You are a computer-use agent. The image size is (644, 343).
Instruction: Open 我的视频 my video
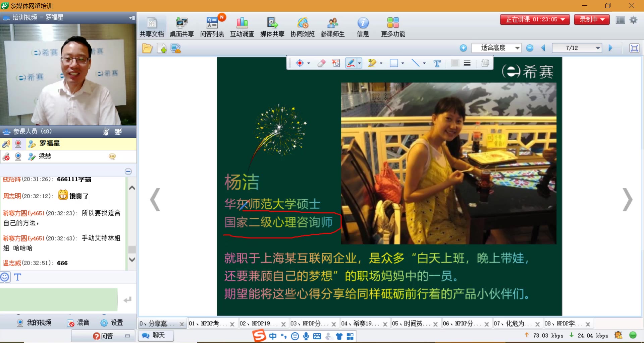tap(34, 323)
